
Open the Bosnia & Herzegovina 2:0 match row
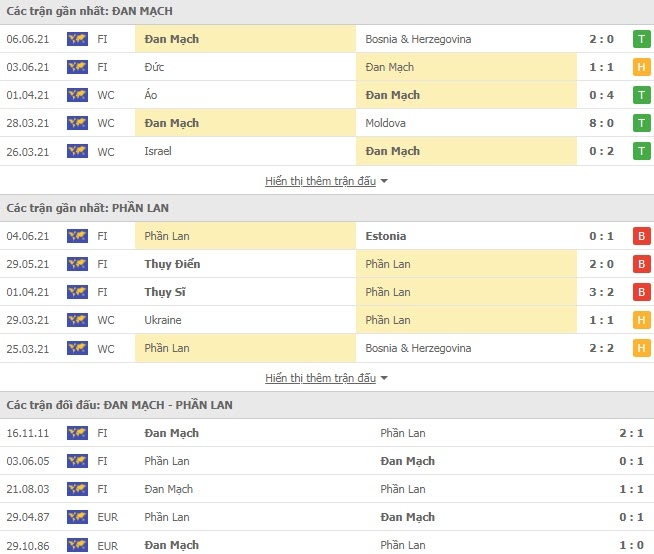327,39
